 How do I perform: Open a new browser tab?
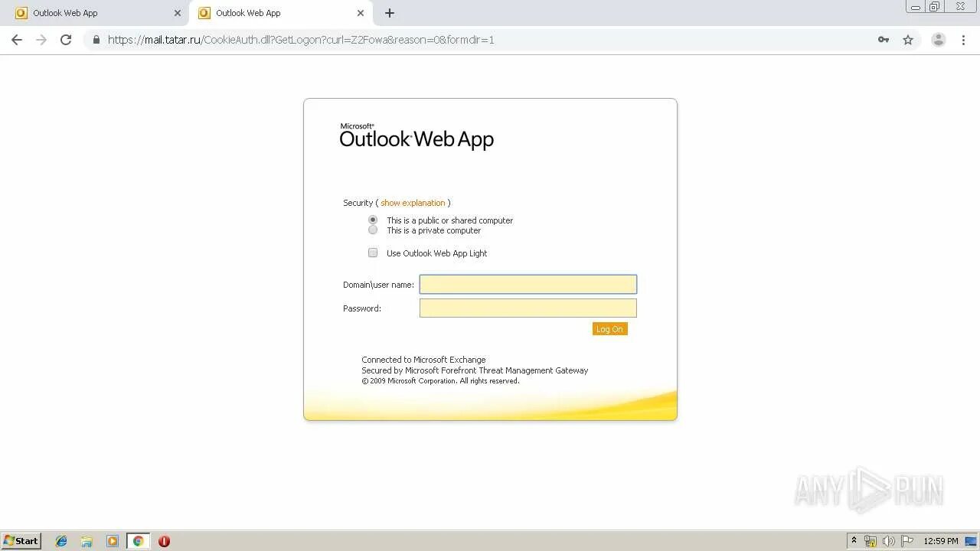(390, 13)
